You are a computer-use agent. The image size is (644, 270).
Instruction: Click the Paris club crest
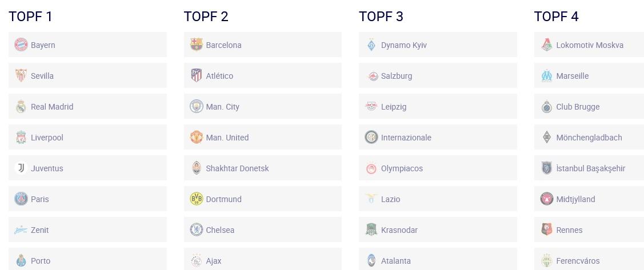click(x=21, y=199)
